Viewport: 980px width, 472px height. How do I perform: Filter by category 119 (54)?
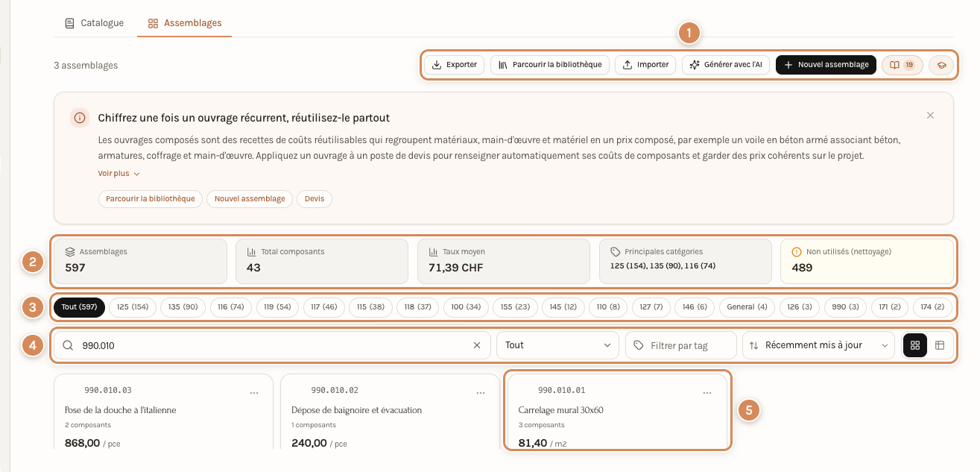pyautogui.click(x=278, y=307)
